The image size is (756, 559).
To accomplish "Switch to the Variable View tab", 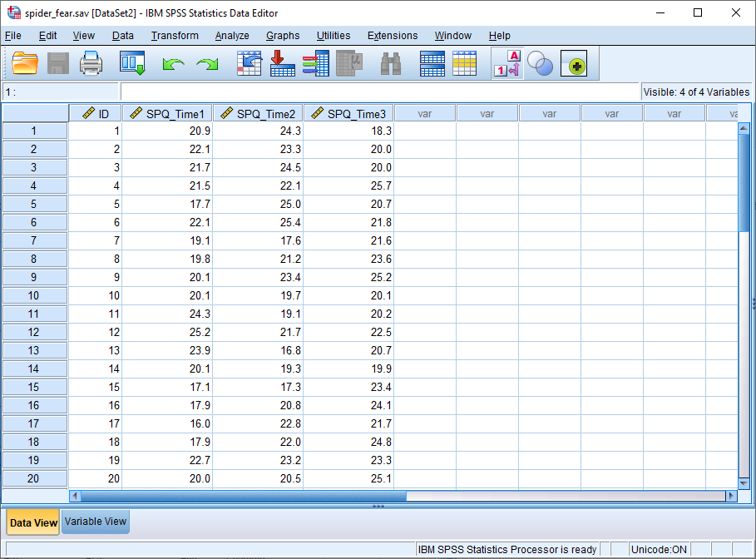I will point(95,522).
